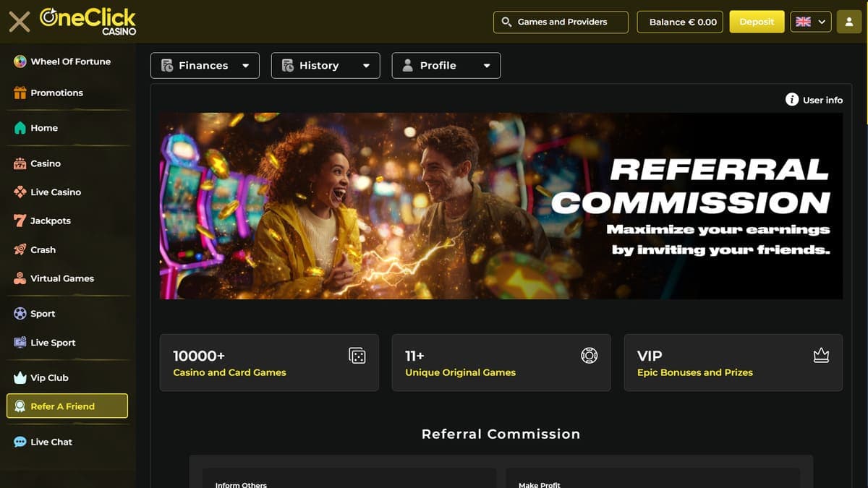Click the crown icon on VIP card

pos(821,356)
